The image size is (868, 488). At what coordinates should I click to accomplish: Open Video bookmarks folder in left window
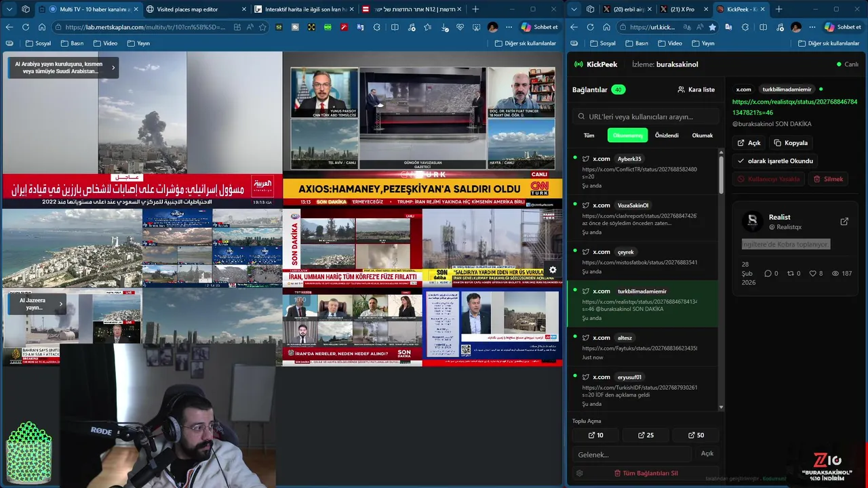pos(105,43)
